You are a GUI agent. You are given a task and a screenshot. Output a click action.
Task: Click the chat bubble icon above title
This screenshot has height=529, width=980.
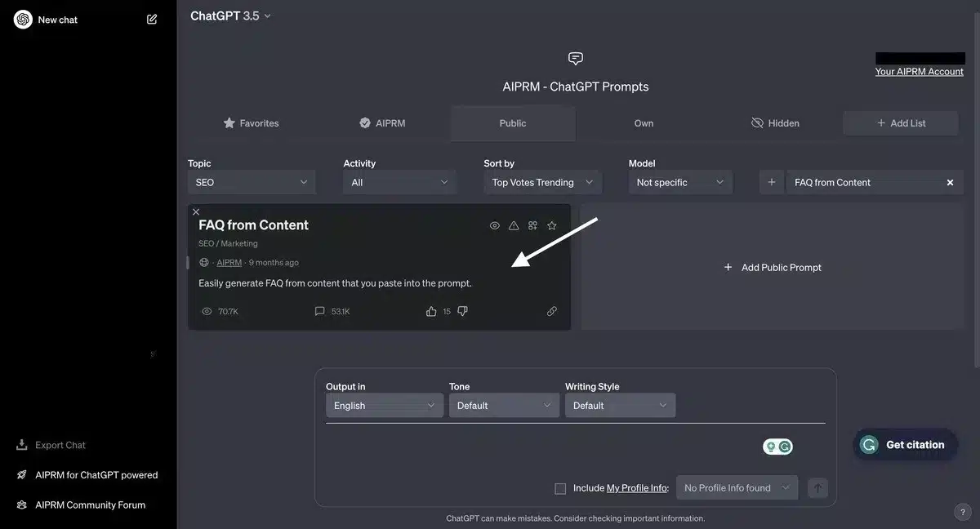[576, 59]
